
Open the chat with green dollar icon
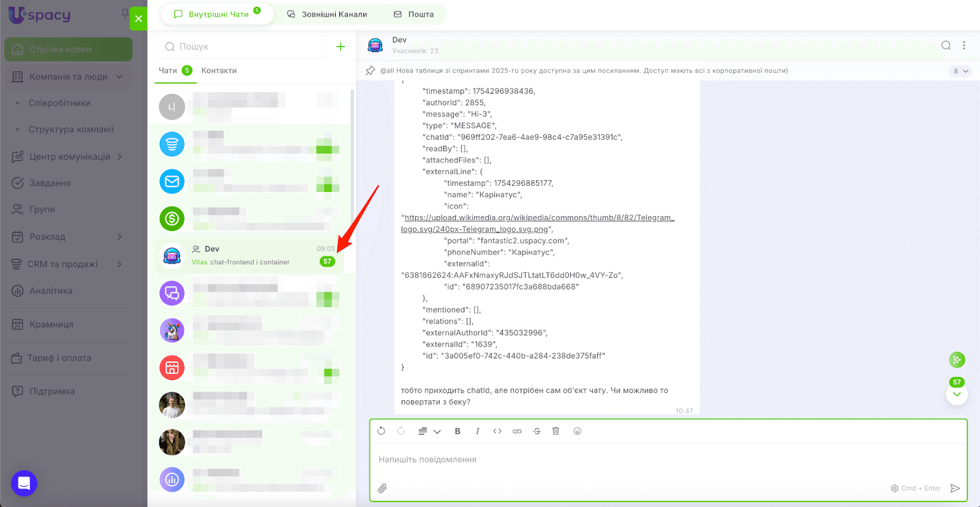(249, 218)
